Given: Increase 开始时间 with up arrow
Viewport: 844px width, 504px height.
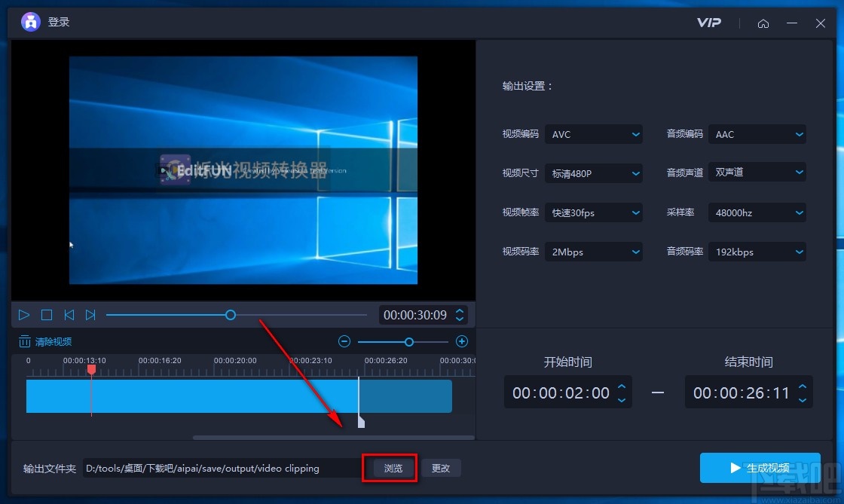Looking at the screenshot, I should tap(622, 386).
